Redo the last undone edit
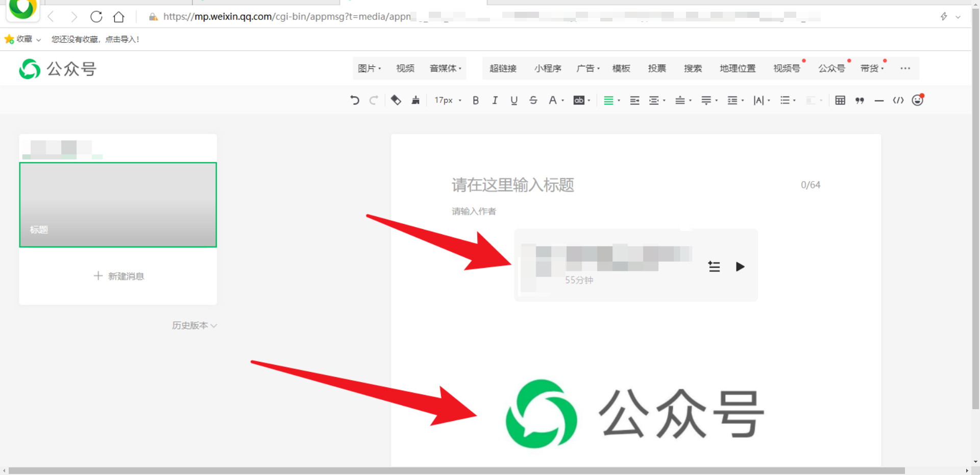The image size is (980, 475). click(374, 101)
